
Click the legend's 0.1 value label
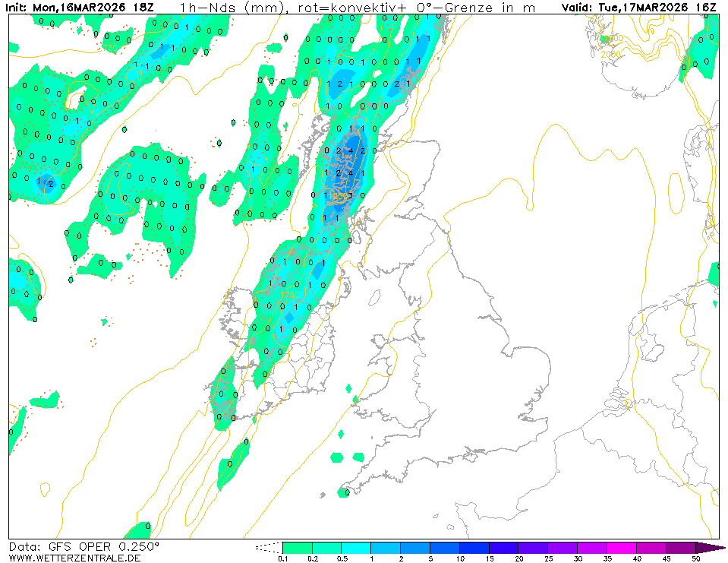click(x=282, y=559)
